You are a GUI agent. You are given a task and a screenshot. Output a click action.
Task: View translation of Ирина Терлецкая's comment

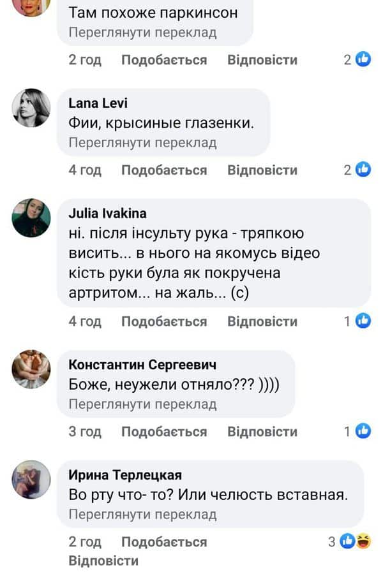(142, 514)
